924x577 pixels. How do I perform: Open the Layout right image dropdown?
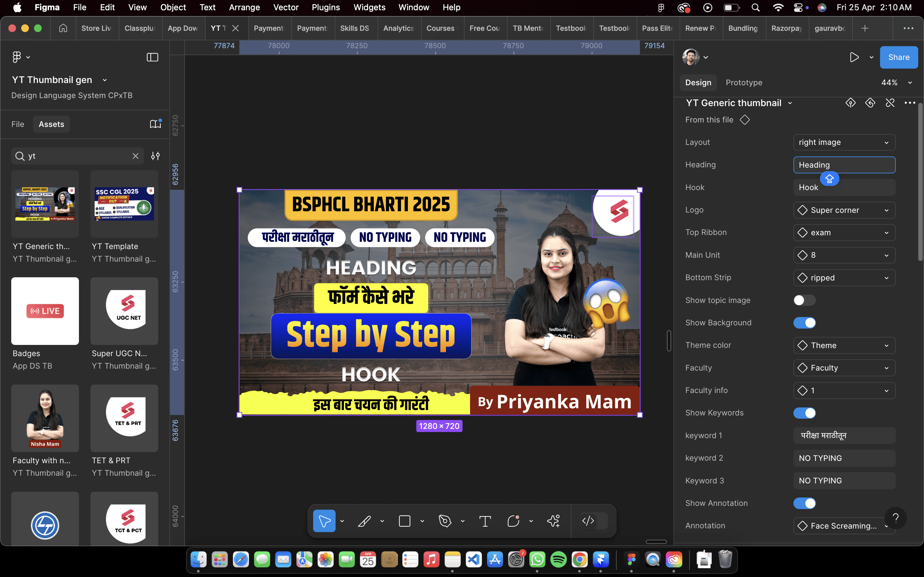844,142
